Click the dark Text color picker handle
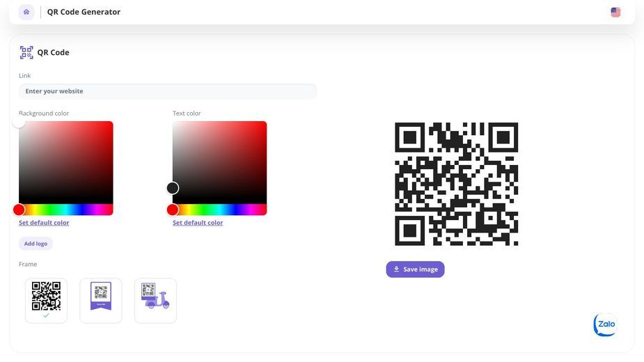The image size is (644, 362). tap(173, 188)
